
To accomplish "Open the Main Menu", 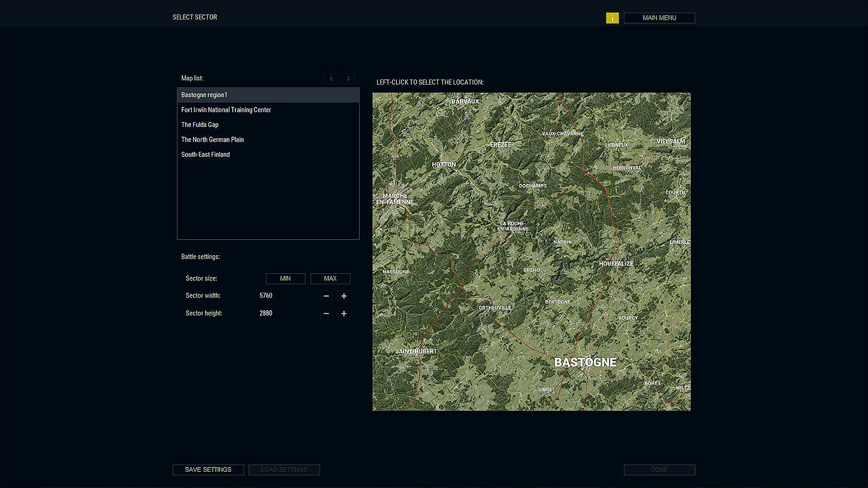I will (x=659, y=18).
